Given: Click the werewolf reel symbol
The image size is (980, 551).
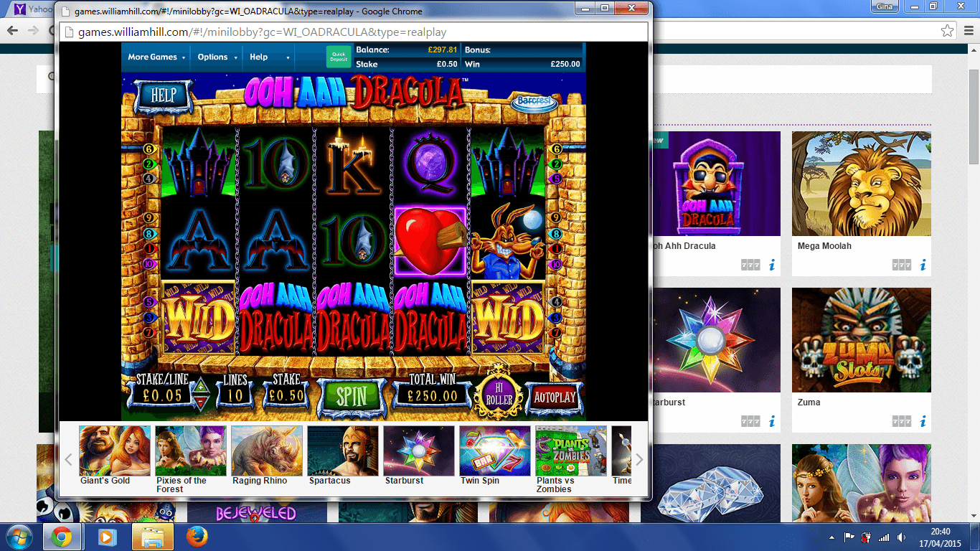Looking at the screenshot, I should pos(507,241).
